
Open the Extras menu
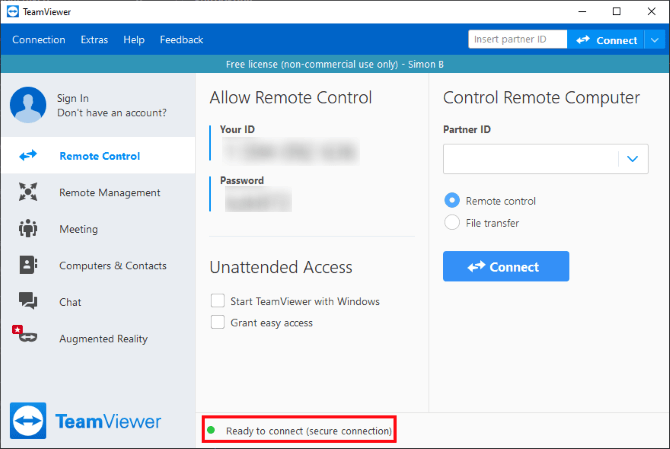[94, 40]
